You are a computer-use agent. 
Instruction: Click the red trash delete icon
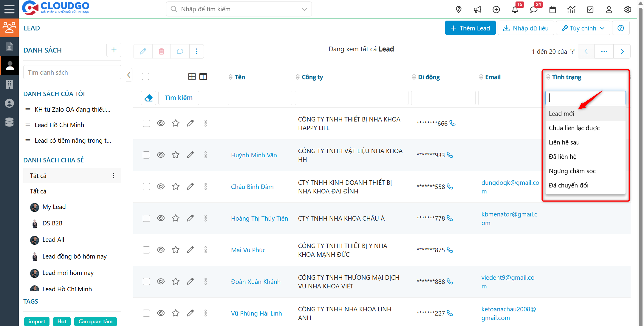[x=161, y=51]
